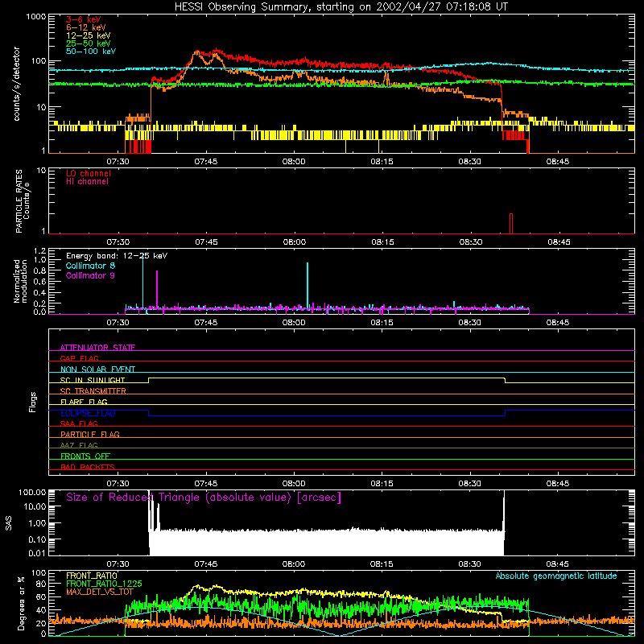The image size is (644, 644).
Task: Click the HESSI Observing Summary title text
Action: (x=341, y=7)
